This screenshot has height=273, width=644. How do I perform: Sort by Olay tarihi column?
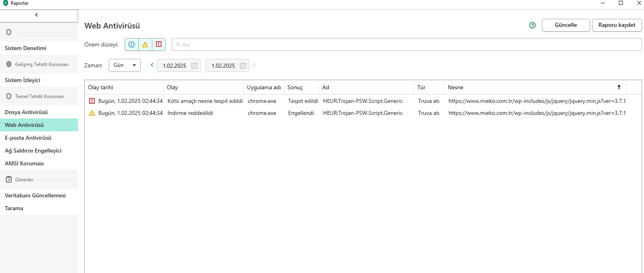(x=124, y=87)
